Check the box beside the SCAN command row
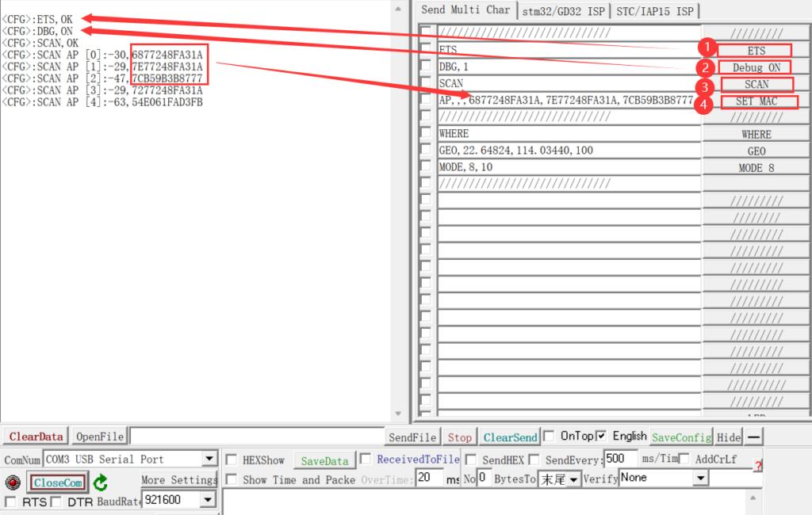The width and height of the screenshot is (812, 515). pyautogui.click(x=427, y=83)
